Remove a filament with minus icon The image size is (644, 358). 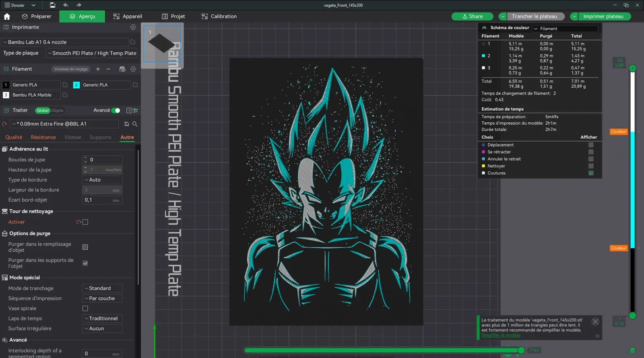point(108,69)
